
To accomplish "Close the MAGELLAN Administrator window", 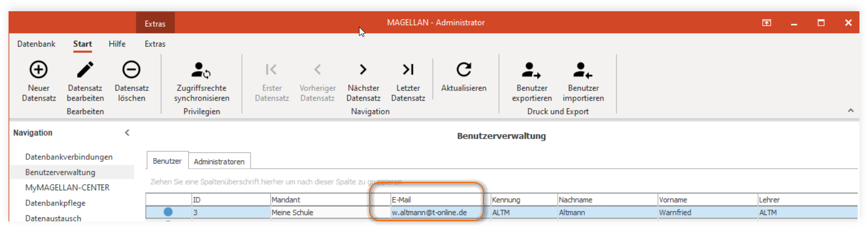I will [848, 22].
